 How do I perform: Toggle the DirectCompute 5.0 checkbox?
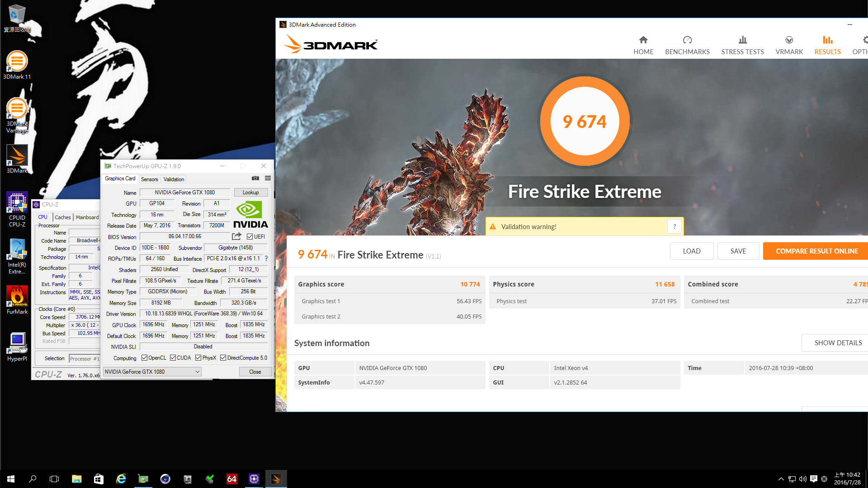click(x=223, y=358)
